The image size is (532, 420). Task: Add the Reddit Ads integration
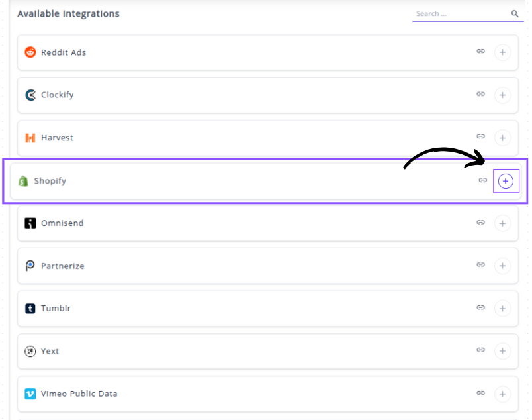[x=502, y=52]
